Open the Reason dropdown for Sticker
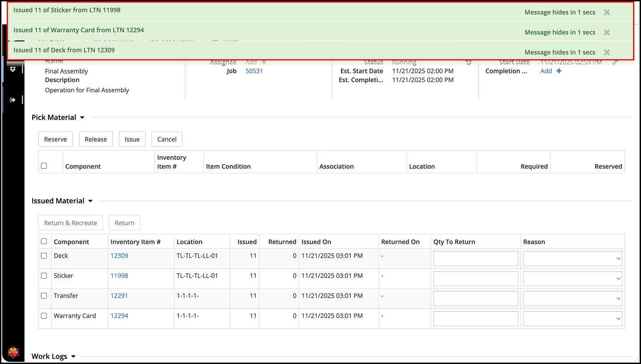Viewport: 641px width, 364px height. click(572, 279)
